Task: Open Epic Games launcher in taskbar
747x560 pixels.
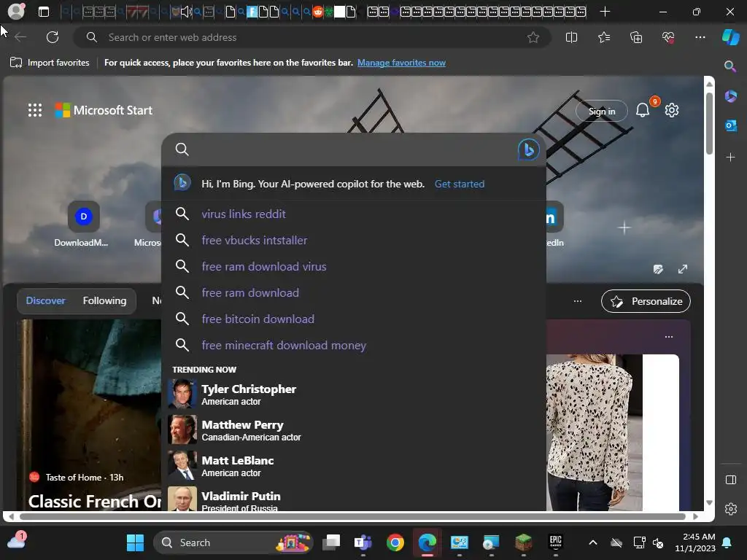Action: 555,542
